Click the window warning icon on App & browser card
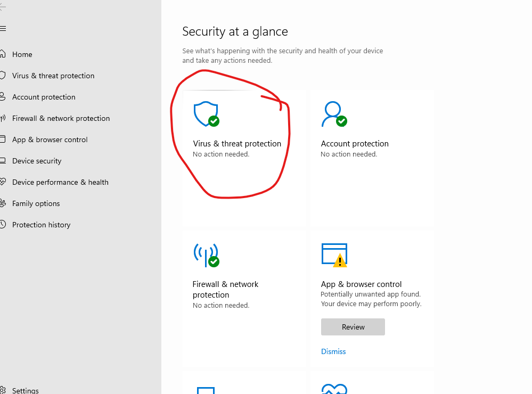This screenshot has width=532, height=394. (x=334, y=255)
